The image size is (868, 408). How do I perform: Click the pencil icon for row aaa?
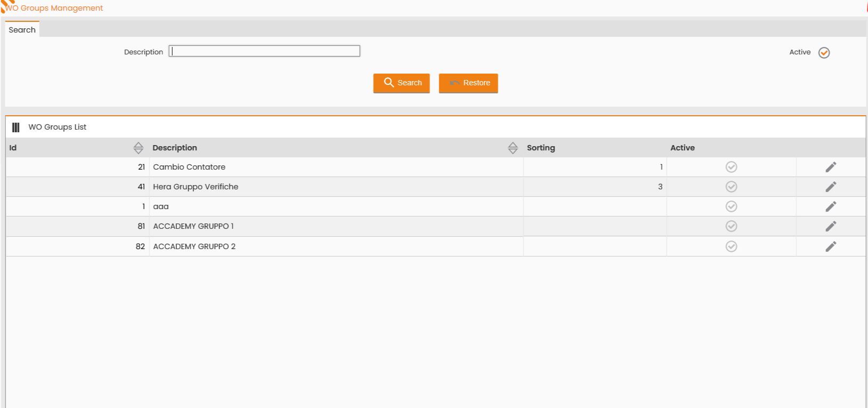coord(831,206)
